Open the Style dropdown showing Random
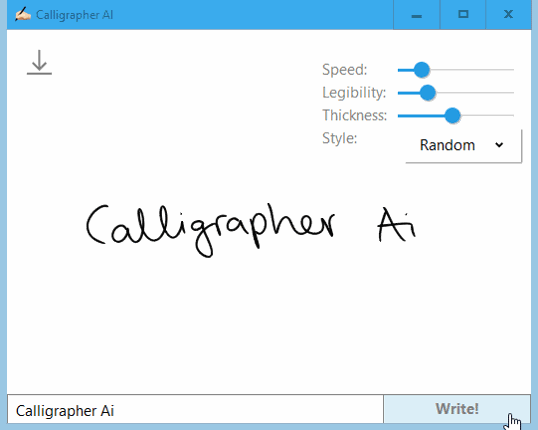The image size is (538, 430). pyautogui.click(x=463, y=145)
